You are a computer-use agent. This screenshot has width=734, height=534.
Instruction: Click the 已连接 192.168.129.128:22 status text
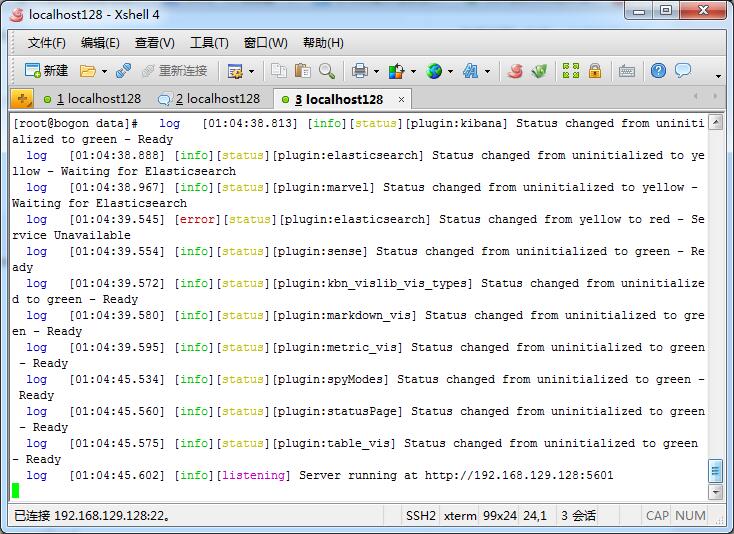[x=92, y=516]
